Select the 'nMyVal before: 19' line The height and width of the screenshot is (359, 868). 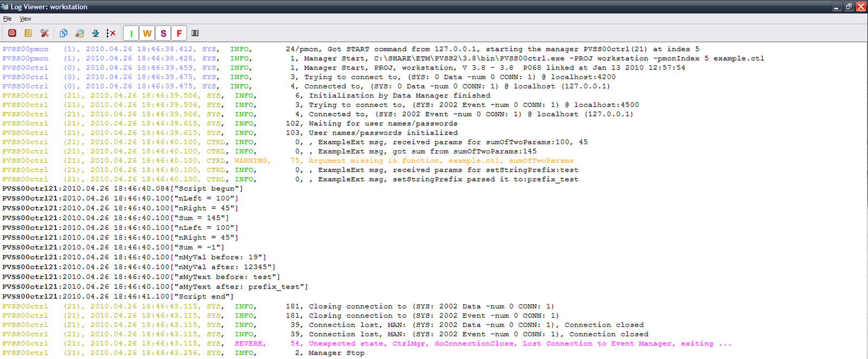tap(134, 257)
